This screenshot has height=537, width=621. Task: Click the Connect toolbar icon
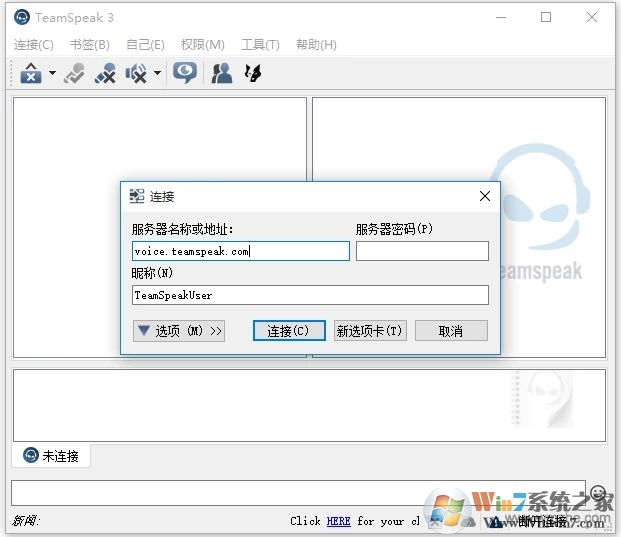tap(31, 73)
